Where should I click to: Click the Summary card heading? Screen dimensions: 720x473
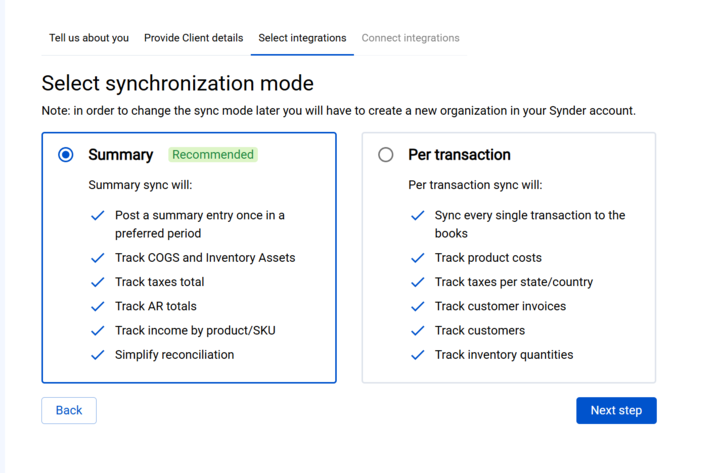(120, 155)
